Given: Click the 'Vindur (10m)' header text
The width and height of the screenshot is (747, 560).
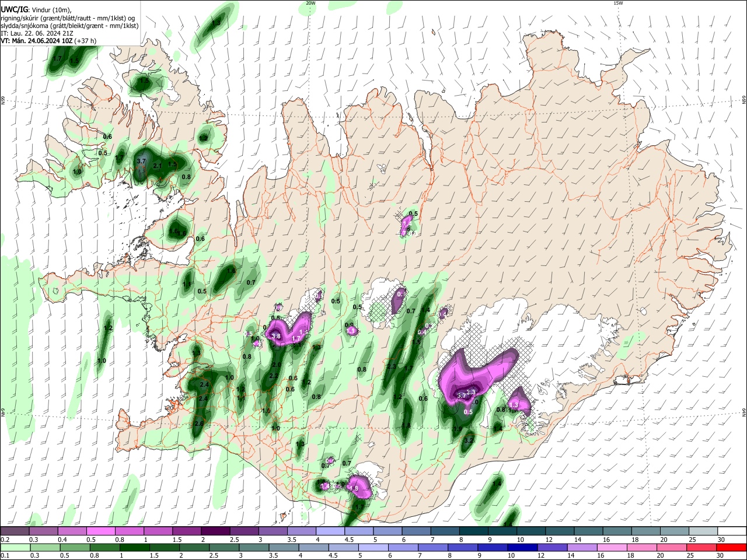Looking at the screenshot, I should pyautogui.click(x=51, y=10).
